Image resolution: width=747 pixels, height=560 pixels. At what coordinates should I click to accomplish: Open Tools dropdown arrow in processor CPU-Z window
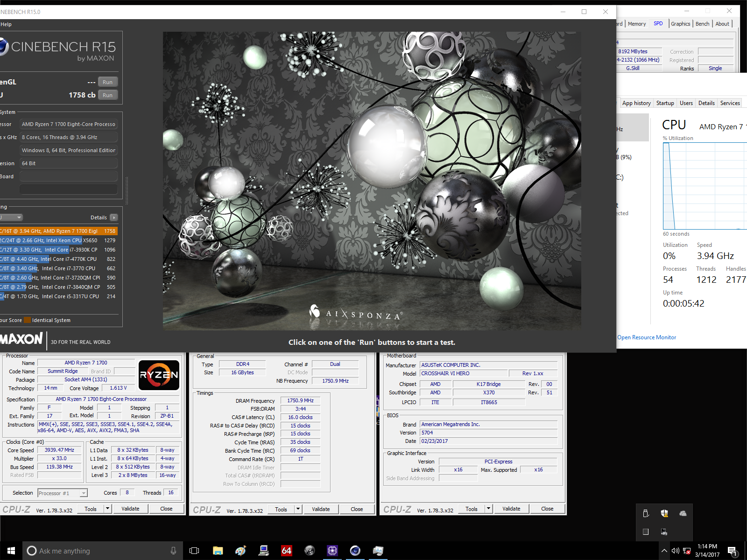tap(107, 509)
